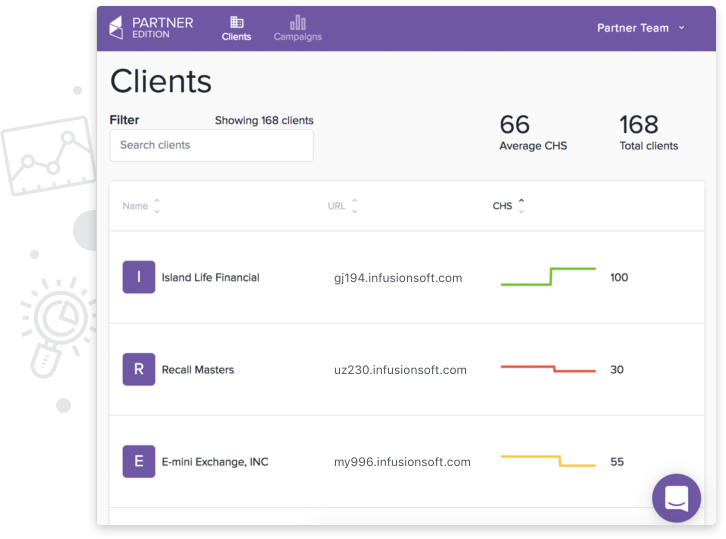Viewport: 726px width, 539px height.
Task: Sort the table by CHS column
Action: tap(508, 206)
